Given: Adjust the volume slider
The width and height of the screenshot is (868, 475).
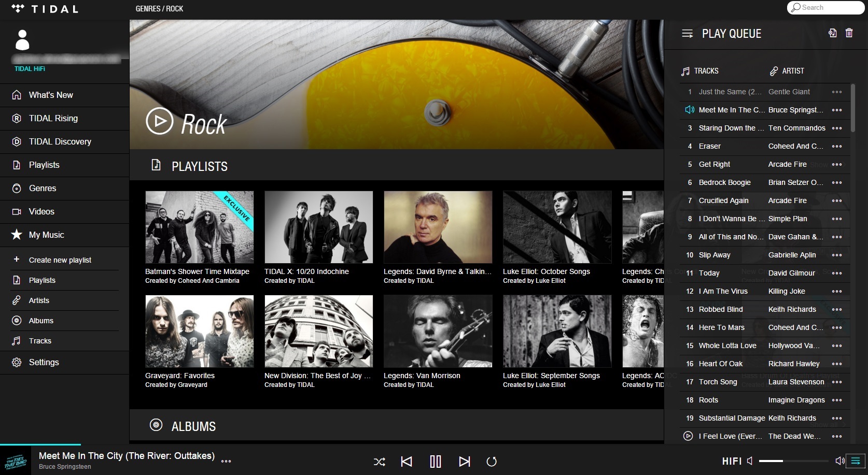Looking at the screenshot, I should 794,460.
